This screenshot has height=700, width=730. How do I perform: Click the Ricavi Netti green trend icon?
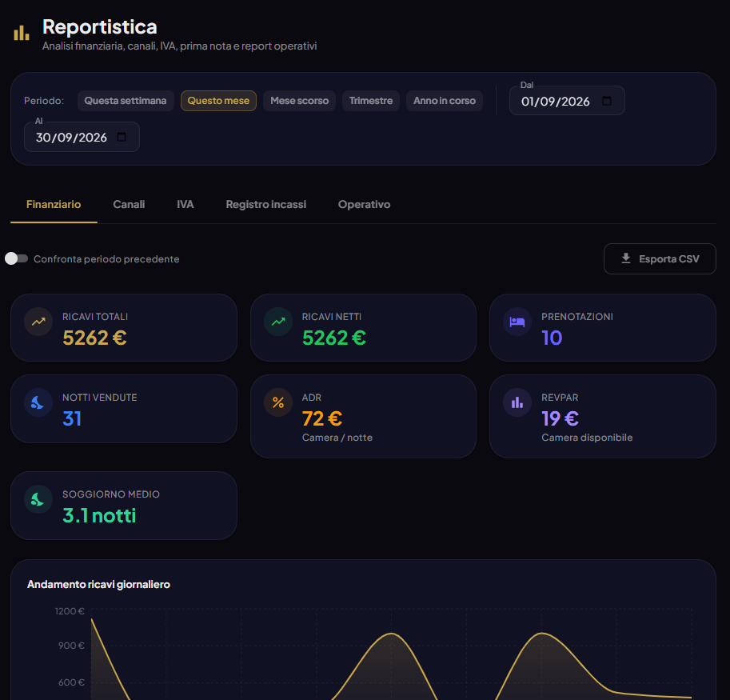[x=278, y=322]
